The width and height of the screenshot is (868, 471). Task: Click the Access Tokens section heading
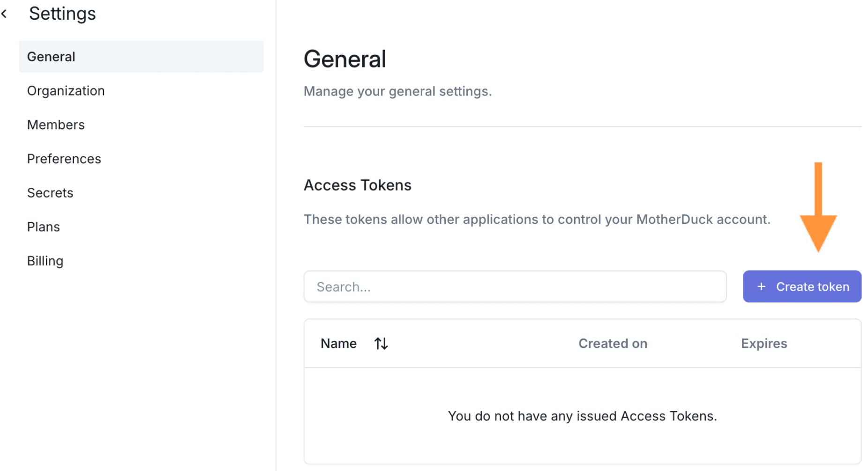pyautogui.click(x=357, y=185)
